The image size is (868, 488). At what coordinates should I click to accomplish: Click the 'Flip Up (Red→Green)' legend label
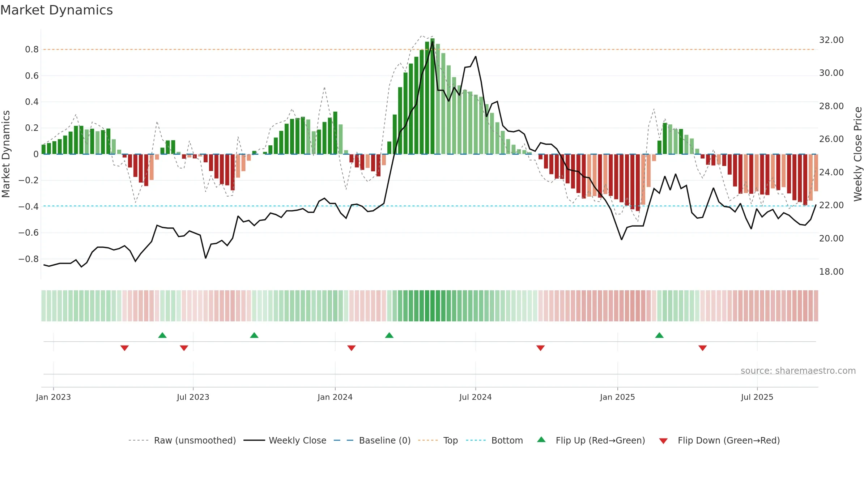click(600, 440)
